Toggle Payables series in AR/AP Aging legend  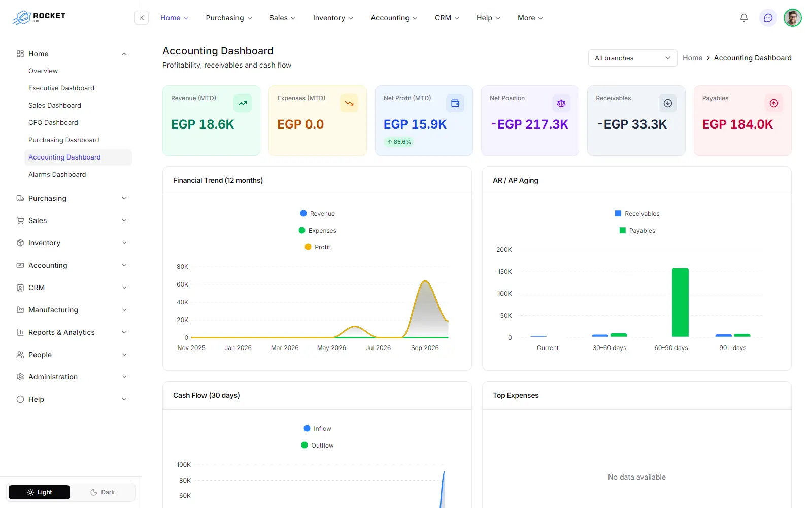point(637,231)
